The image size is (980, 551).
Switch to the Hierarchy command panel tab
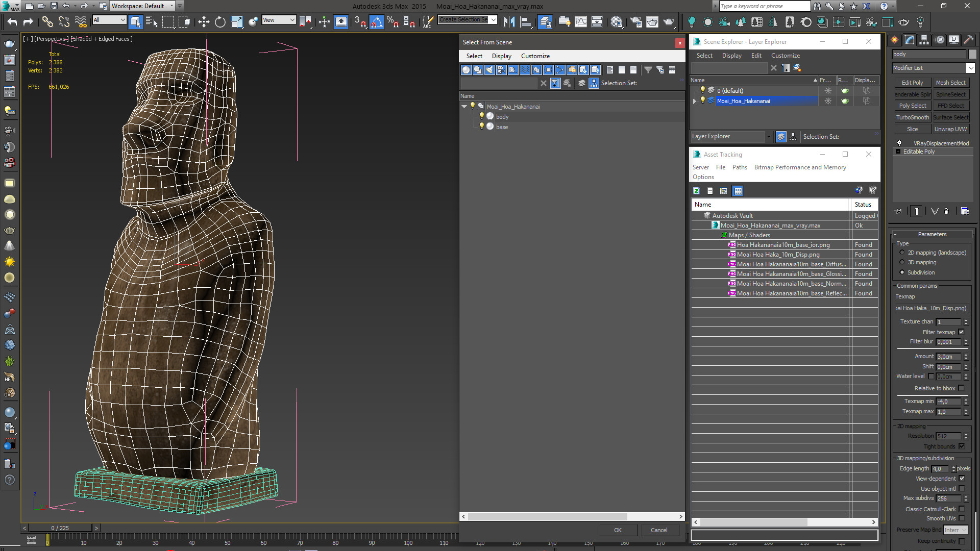click(x=924, y=40)
